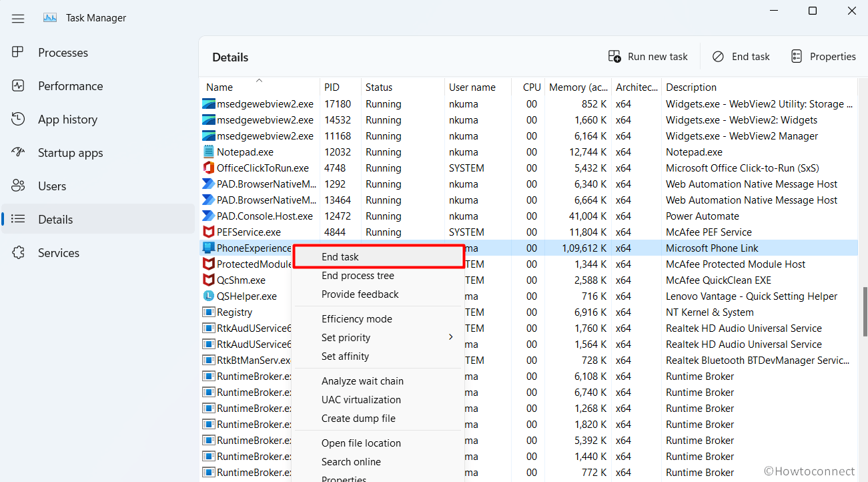Open Properties from the toolbar label
Viewport: 868px width, 482px height.
point(833,57)
